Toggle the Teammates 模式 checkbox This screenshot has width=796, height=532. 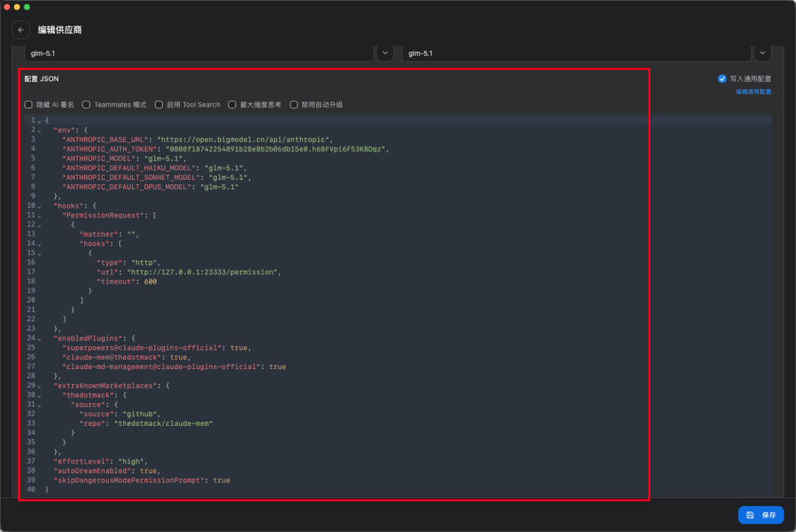point(86,105)
